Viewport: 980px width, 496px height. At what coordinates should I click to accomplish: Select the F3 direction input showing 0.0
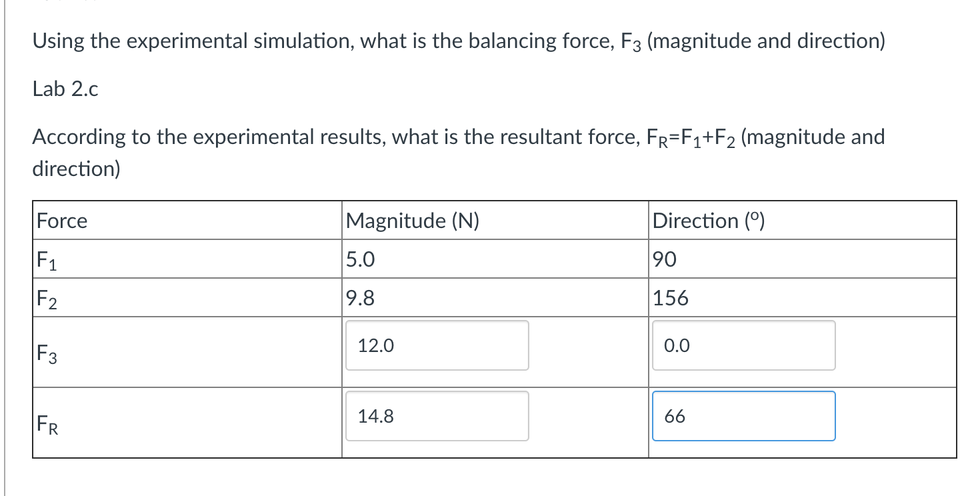(x=743, y=345)
